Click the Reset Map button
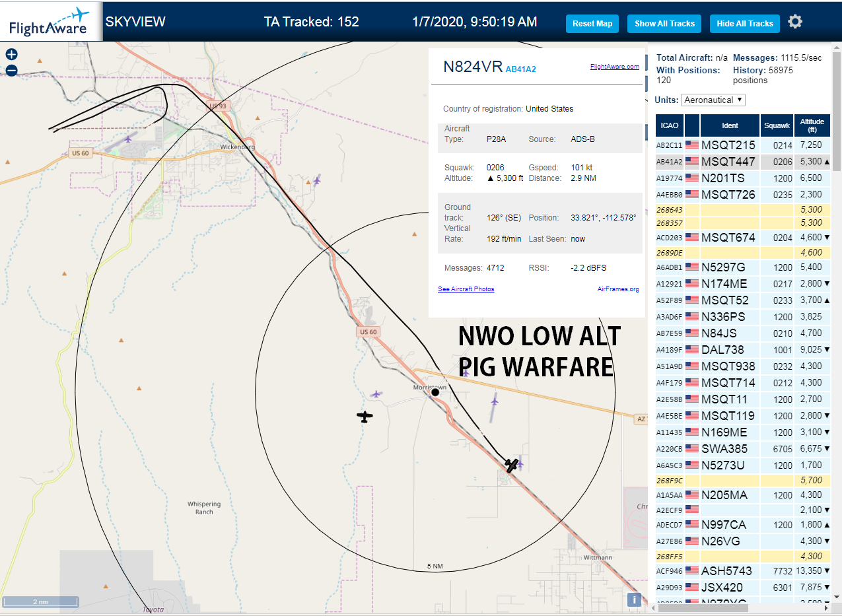Image resolution: width=842 pixels, height=616 pixels. tap(592, 23)
